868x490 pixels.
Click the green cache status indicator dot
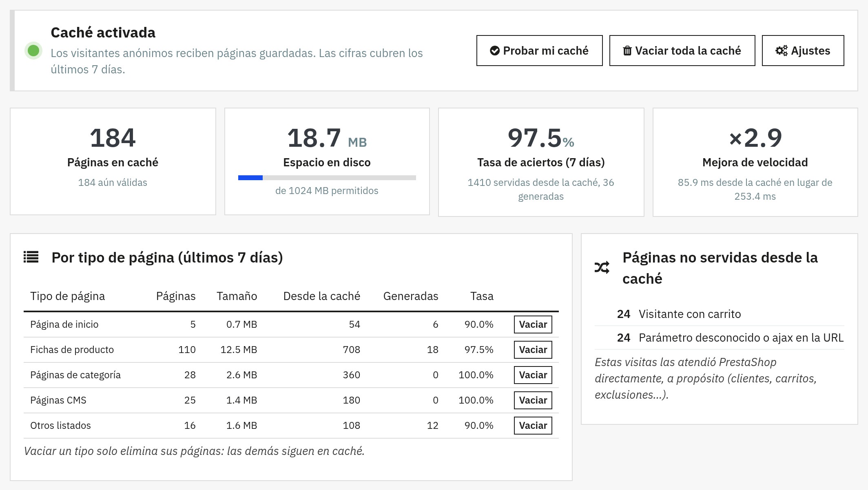(33, 51)
